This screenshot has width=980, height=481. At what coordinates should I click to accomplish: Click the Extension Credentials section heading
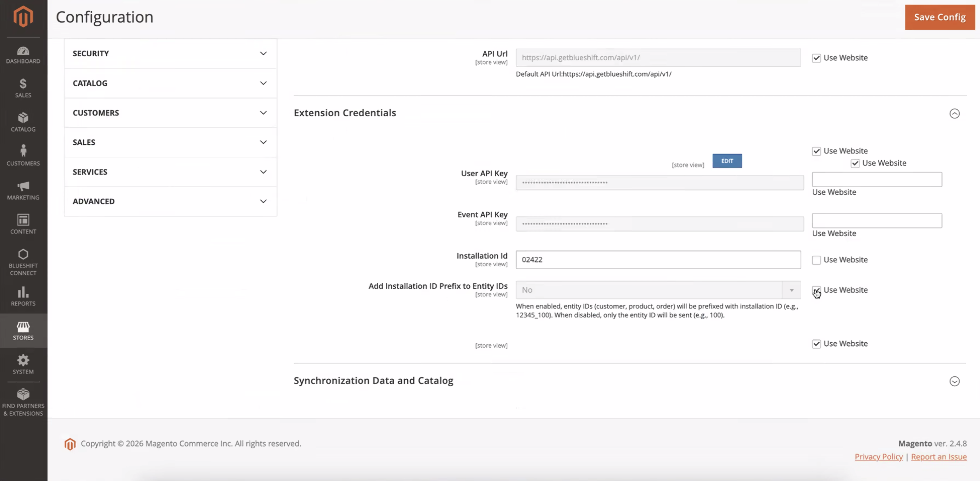pos(345,113)
